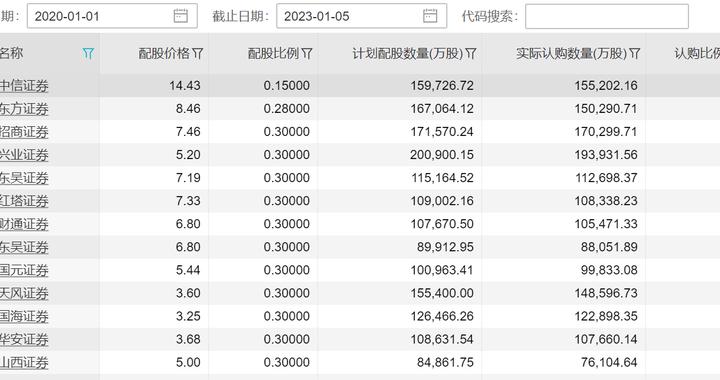Select price cell 5.44
720x380 pixels.
click(188, 270)
